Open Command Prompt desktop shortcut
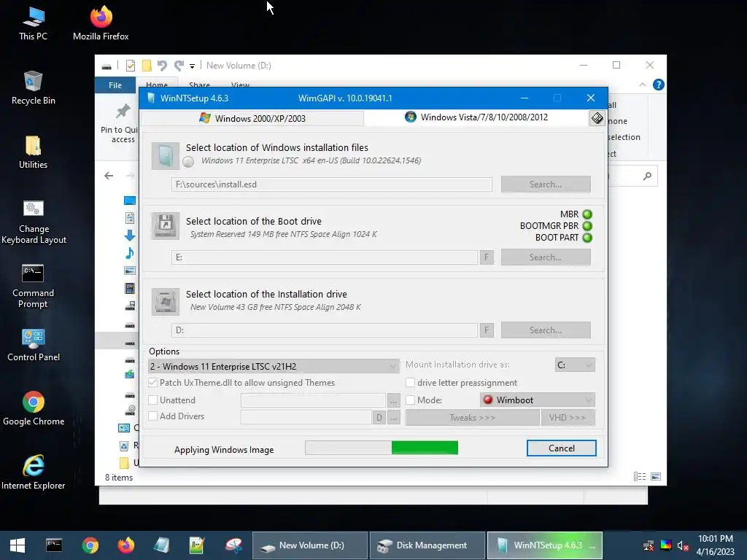Screen dimensions: 747x560 point(33,286)
